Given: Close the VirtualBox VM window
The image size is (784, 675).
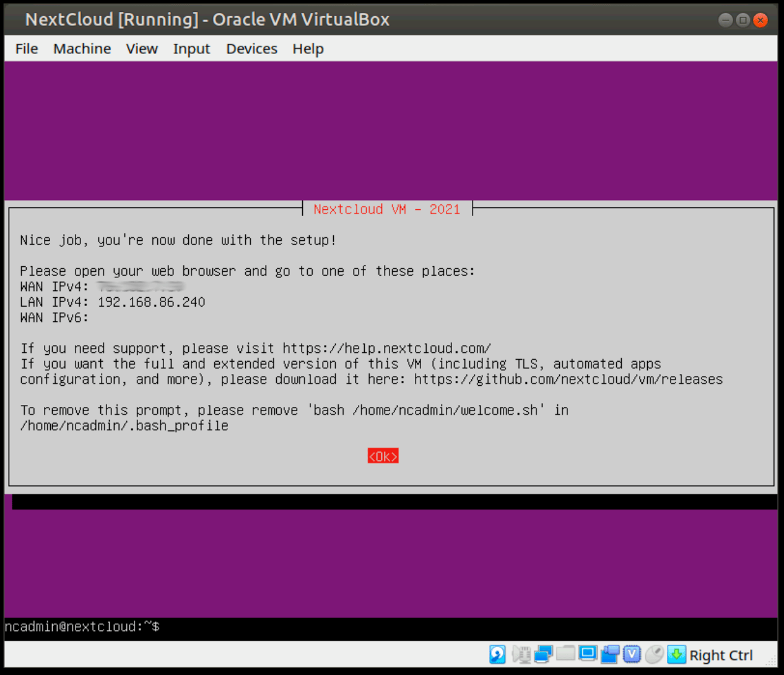Looking at the screenshot, I should coord(760,20).
